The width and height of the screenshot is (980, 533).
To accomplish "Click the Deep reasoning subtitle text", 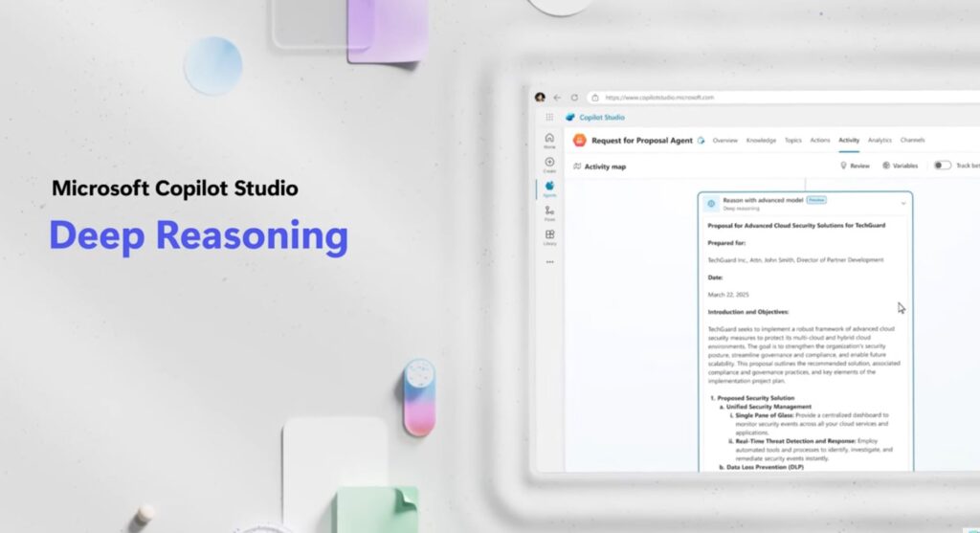I will click(x=741, y=208).
